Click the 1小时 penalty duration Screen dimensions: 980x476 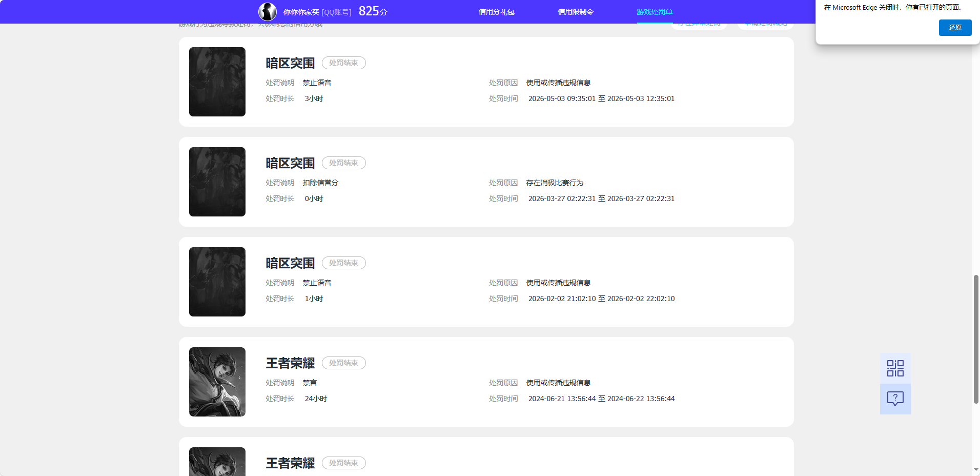314,299
